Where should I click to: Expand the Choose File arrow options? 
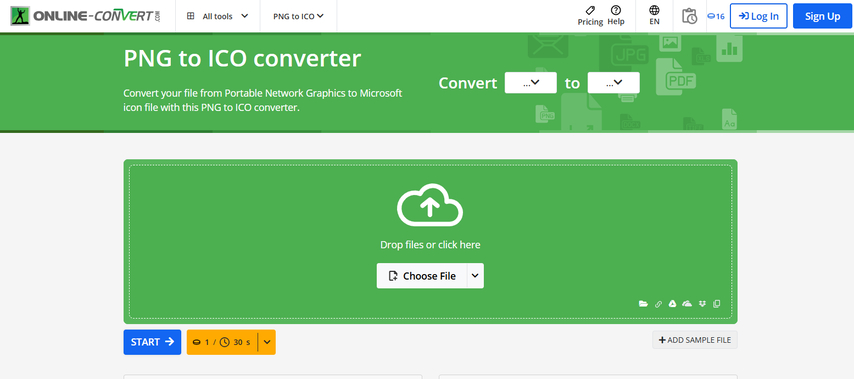[x=475, y=276]
